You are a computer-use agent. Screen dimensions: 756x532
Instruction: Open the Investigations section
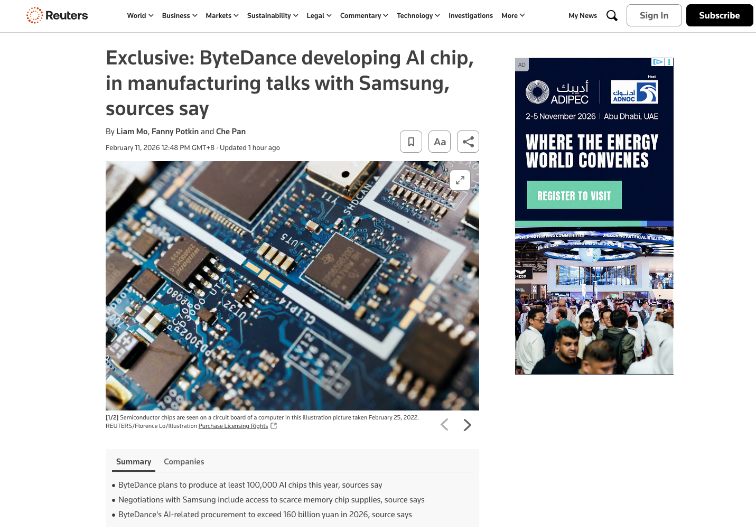470,16
